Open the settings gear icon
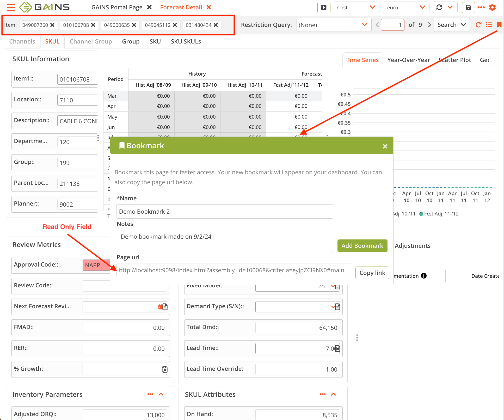This screenshot has height=420, width=504. click(x=493, y=7)
